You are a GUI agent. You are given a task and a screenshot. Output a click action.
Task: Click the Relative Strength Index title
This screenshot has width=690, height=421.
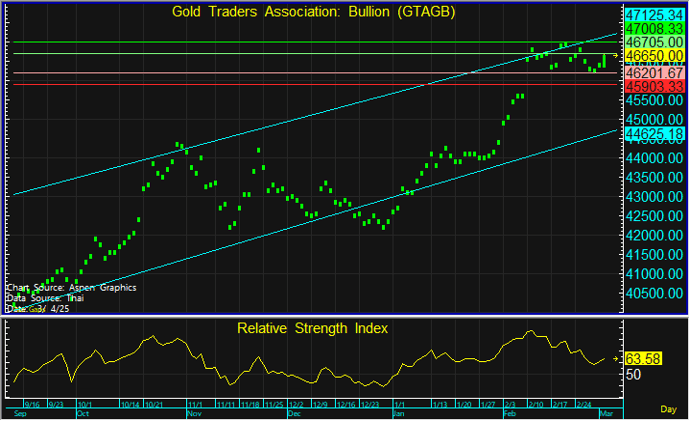312,327
